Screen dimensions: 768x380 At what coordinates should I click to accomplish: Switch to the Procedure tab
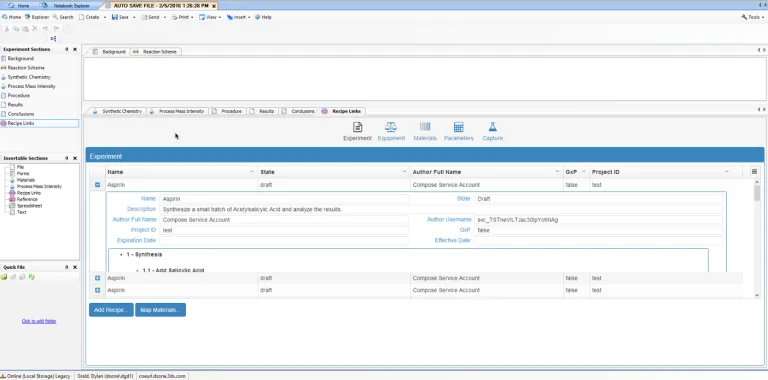click(x=227, y=111)
